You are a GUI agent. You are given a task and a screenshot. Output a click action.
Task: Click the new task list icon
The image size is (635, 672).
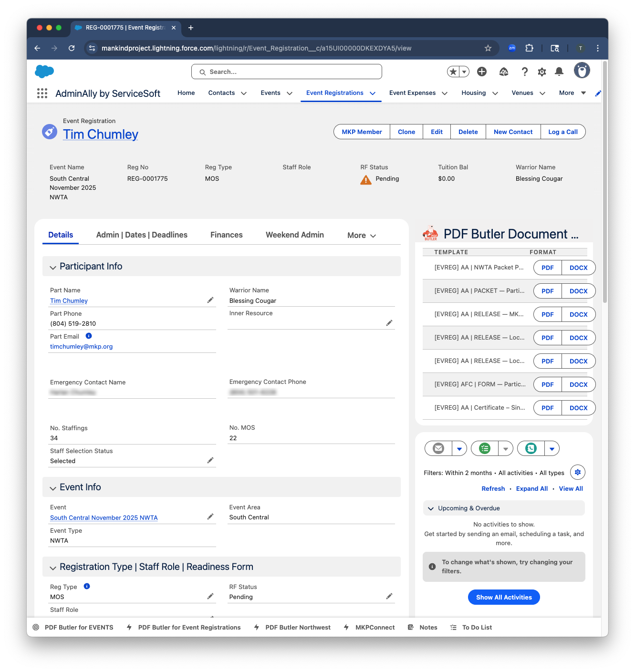point(485,448)
